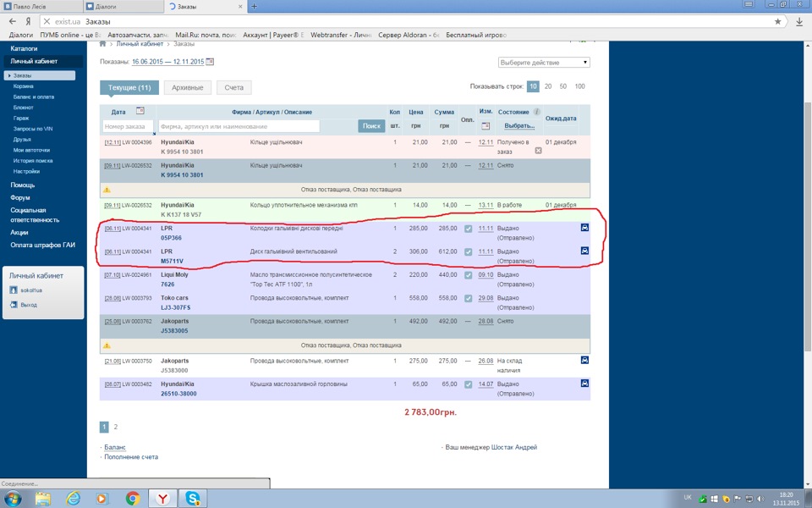Open article link J5383005
Viewport: 812px width, 508px height.
174,331
